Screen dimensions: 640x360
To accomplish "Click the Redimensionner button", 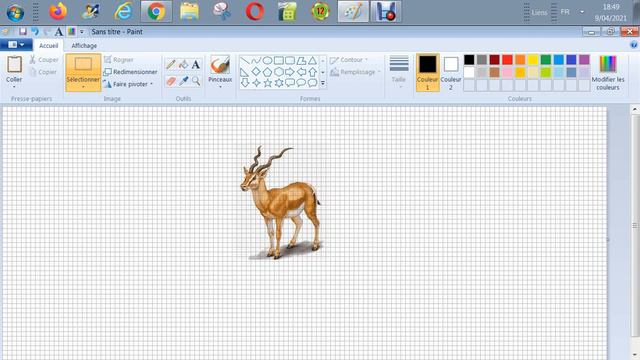I will 130,72.
